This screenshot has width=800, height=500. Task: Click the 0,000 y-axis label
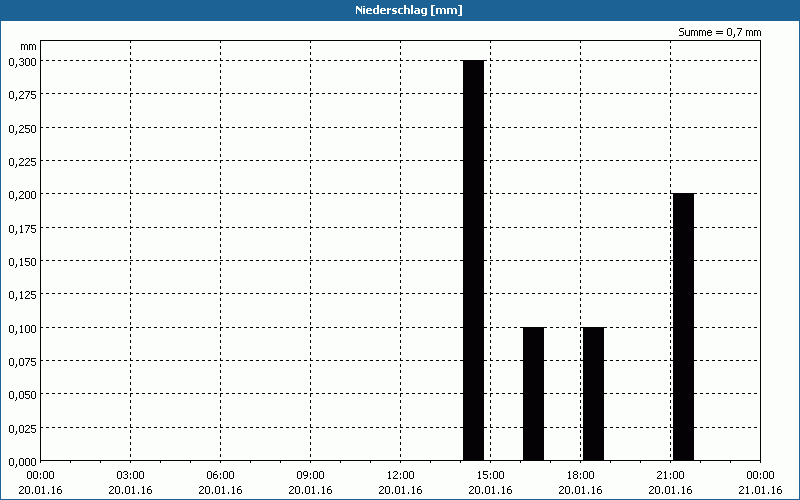[x=22, y=462]
